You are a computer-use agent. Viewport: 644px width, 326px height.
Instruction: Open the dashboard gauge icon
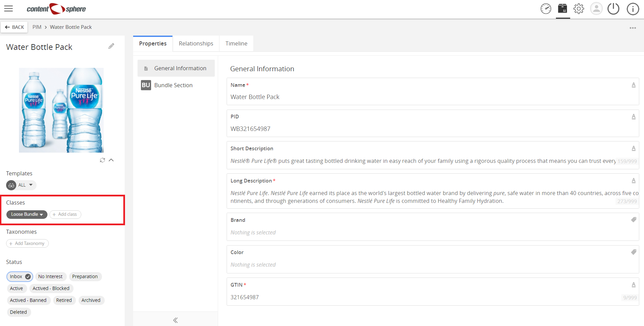pos(546,9)
